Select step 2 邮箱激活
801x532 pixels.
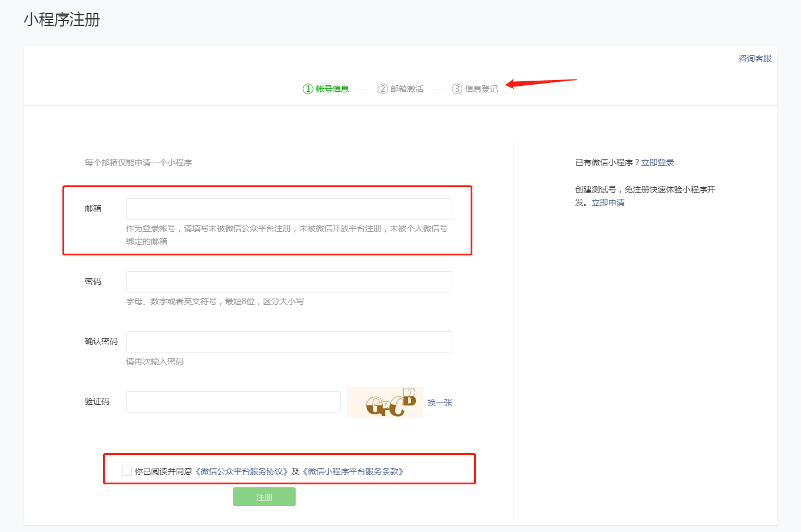click(400, 89)
